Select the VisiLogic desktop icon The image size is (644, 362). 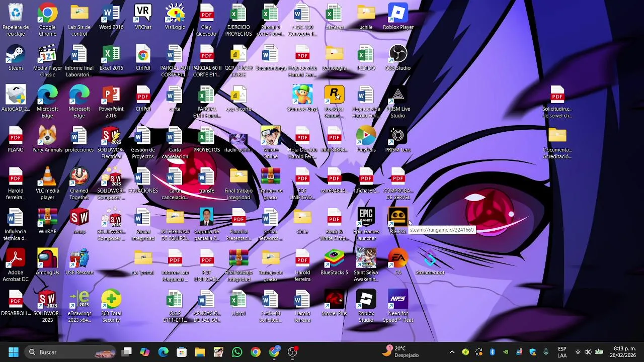click(x=175, y=17)
